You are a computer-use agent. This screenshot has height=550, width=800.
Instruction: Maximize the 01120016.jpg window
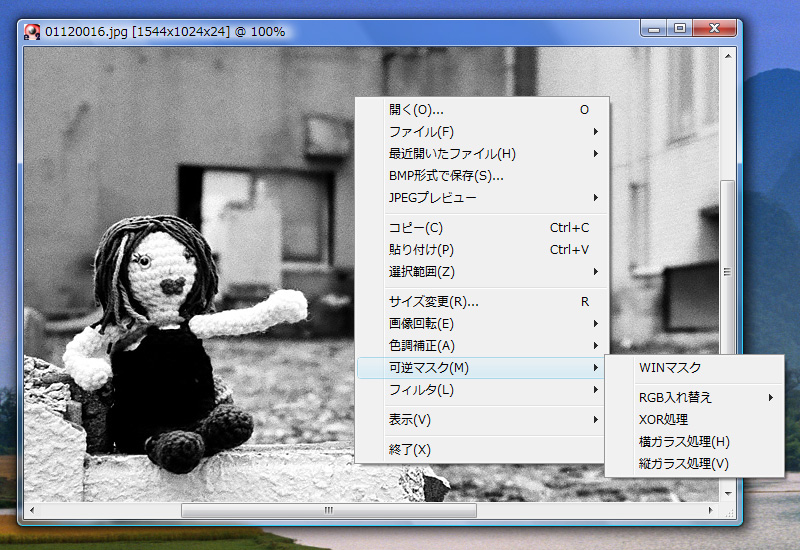tap(680, 29)
